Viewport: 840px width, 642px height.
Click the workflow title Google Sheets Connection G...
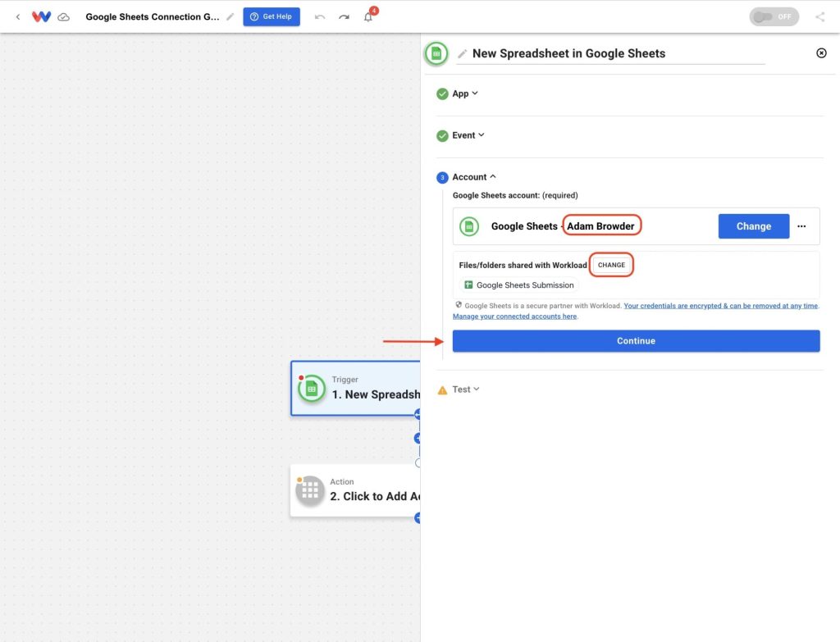click(x=152, y=16)
